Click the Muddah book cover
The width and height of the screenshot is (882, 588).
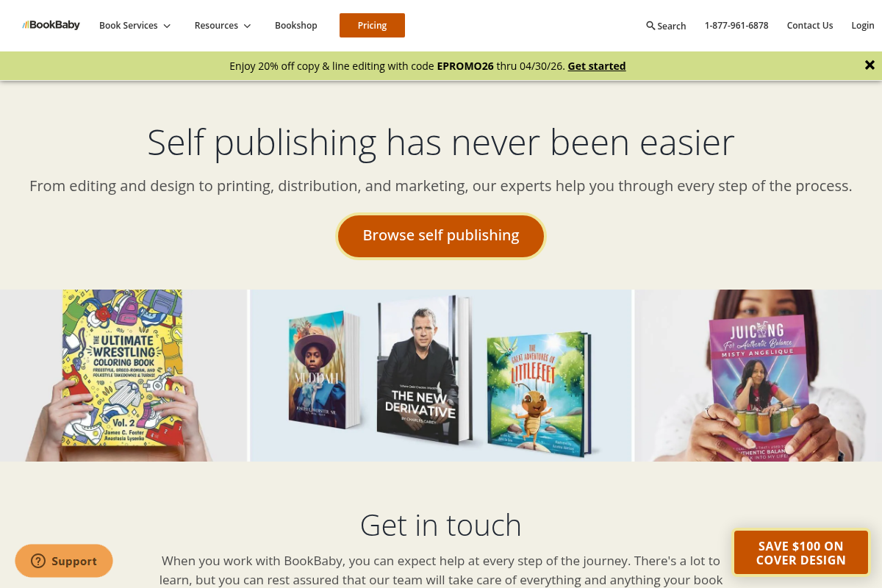pyautogui.click(x=323, y=370)
